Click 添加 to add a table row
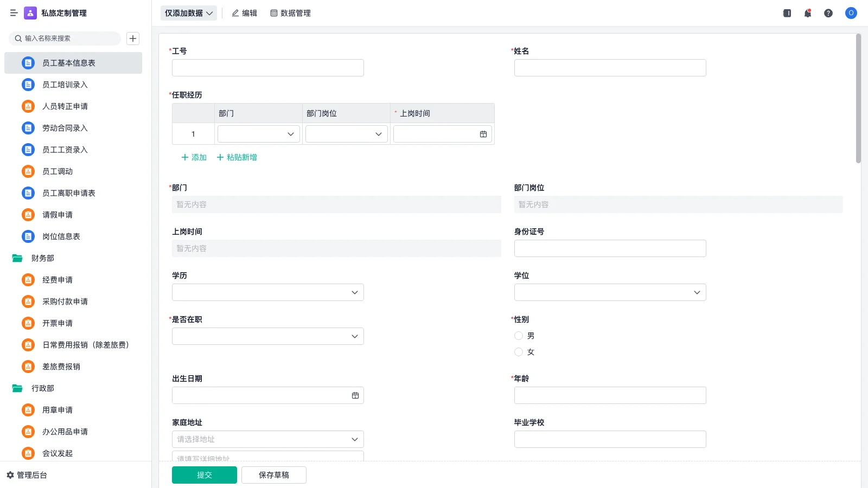Screen dimensions: 868x488 point(193,157)
